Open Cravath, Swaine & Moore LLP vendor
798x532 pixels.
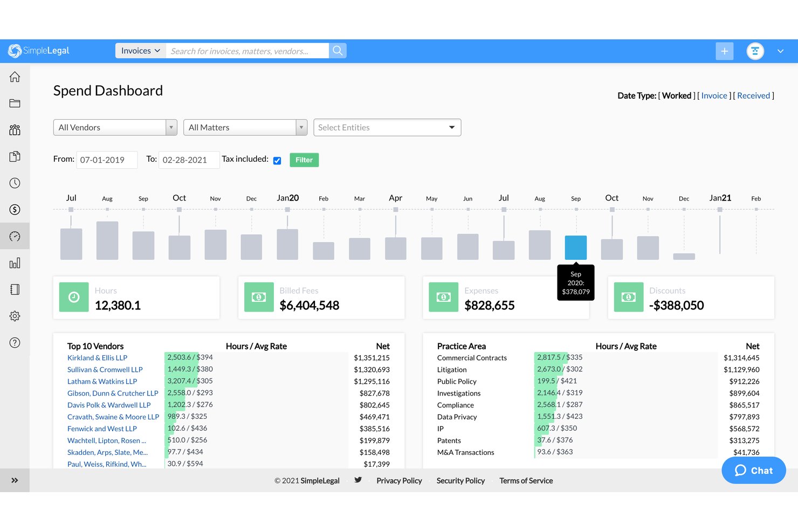(x=113, y=417)
